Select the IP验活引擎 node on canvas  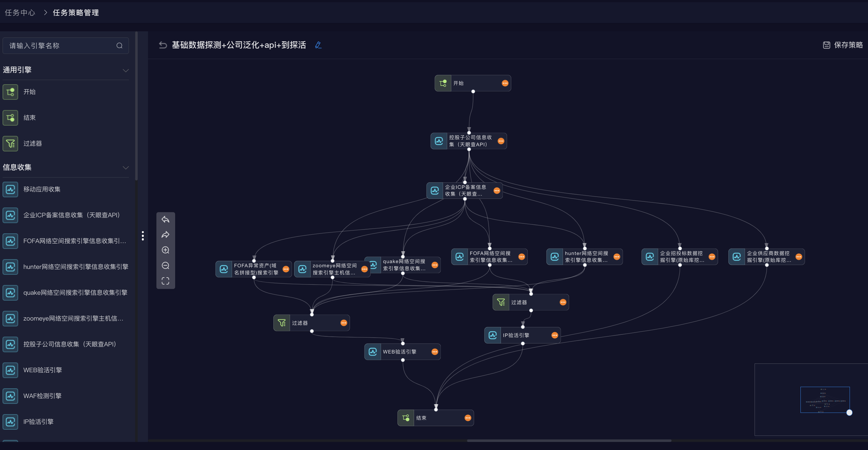(x=523, y=335)
